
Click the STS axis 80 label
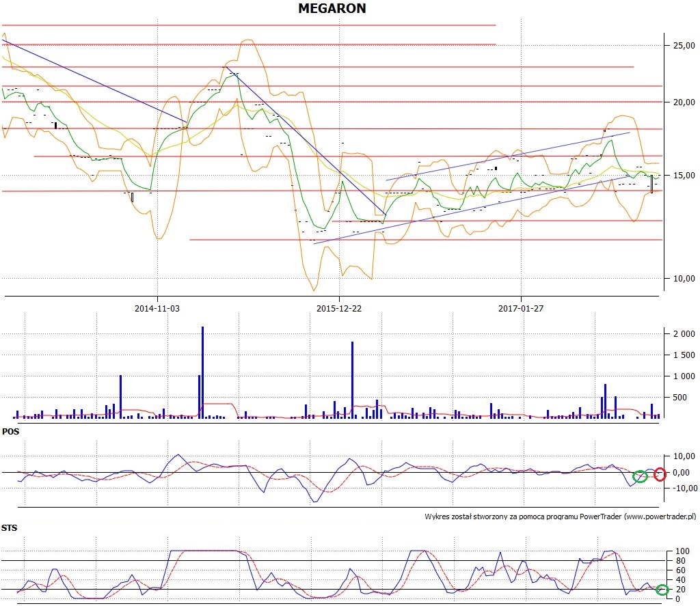pos(680,561)
